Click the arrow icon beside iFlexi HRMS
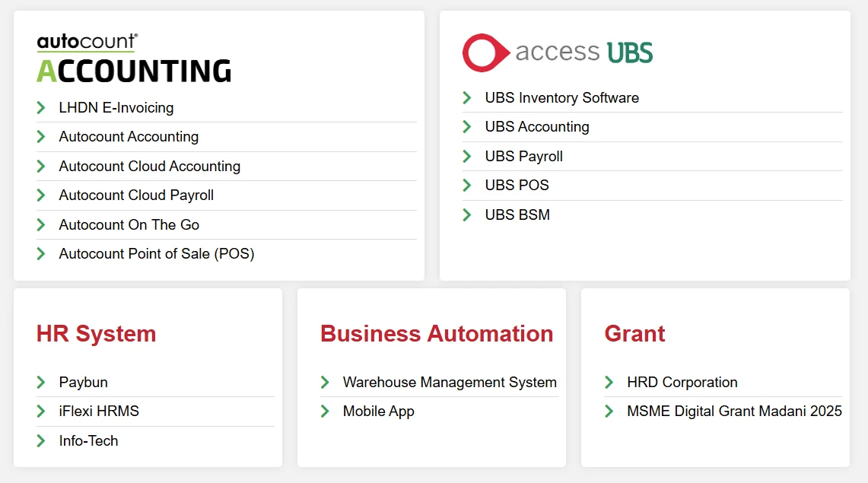 41,411
